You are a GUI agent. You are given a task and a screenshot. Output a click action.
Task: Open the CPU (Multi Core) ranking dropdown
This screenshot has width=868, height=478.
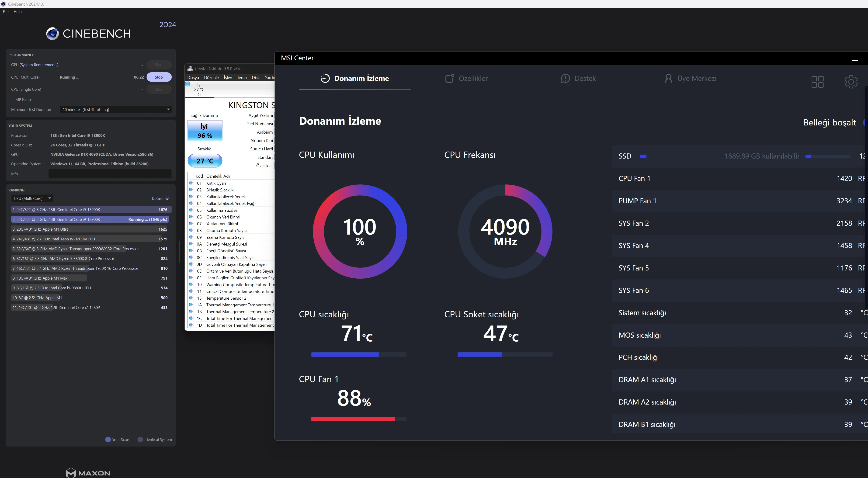[32, 198]
